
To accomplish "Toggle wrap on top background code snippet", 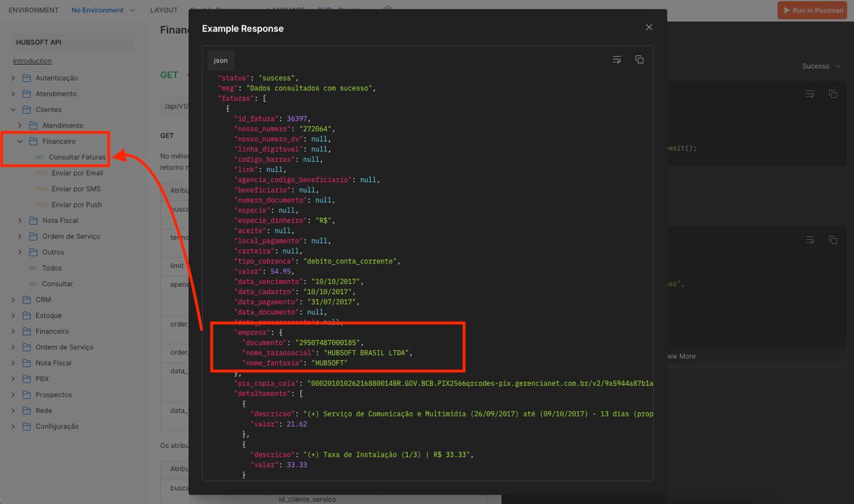I will [810, 94].
